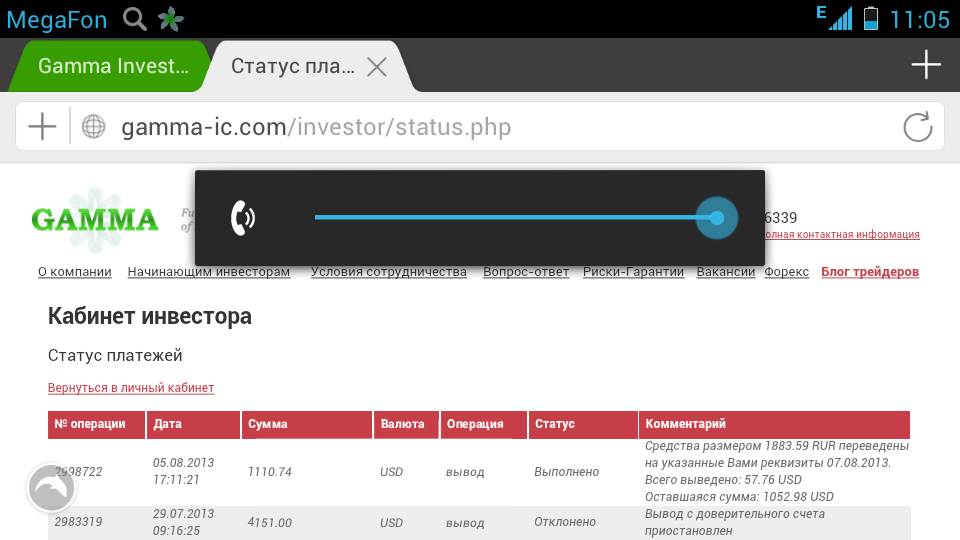The width and height of the screenshot is (960, 540).
Task: Tap the dolphin floating button
Action: coord(51,488)
